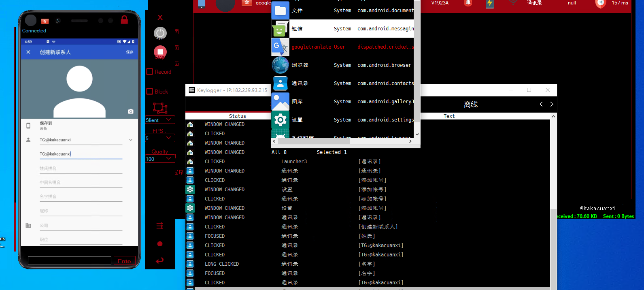This screenshot has height=290, width=644.
Task: Click the red circle record dot
Action: (160, 244)
